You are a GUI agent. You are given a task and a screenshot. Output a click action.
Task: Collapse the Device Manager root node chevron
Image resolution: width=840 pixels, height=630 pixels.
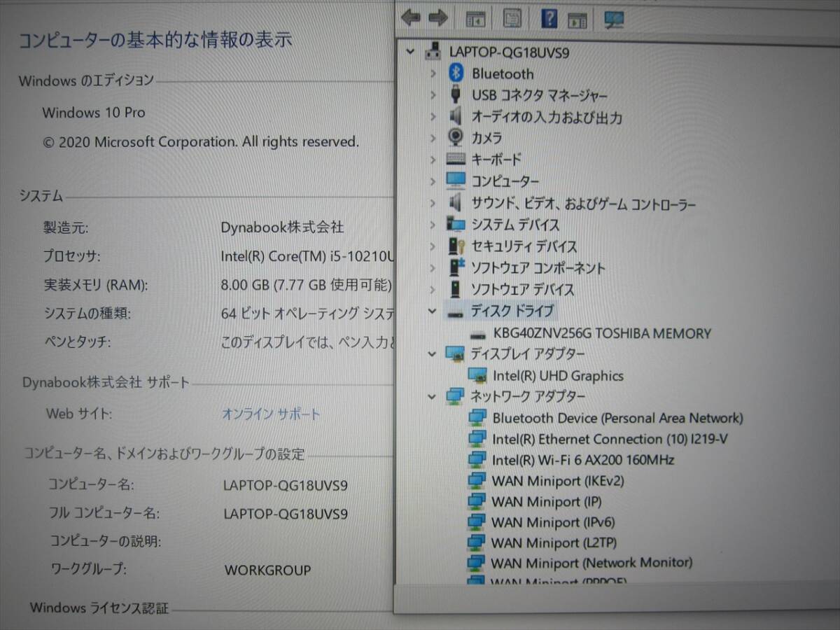pos(410,51)
